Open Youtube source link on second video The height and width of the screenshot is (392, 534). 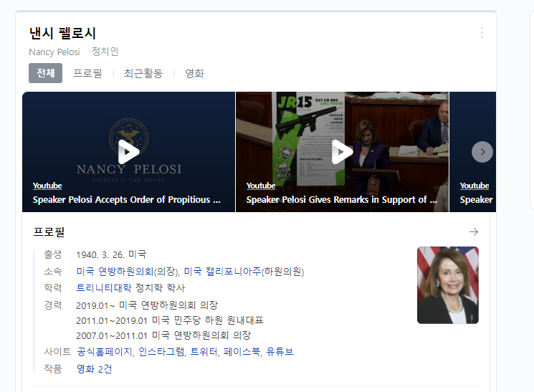coord(261,186)
